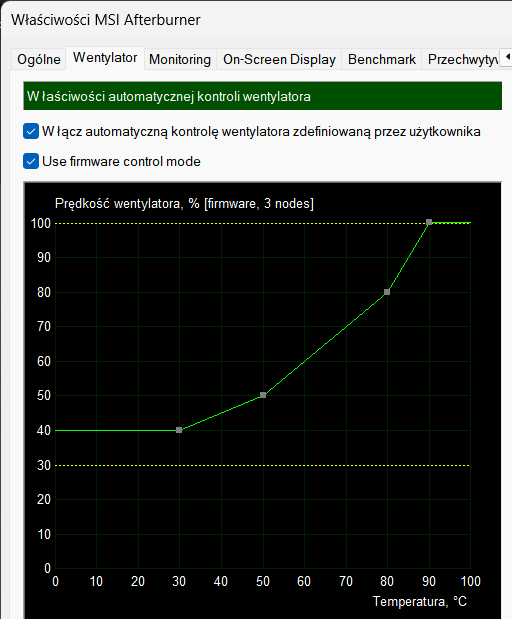This screenshot has height=619, width=512.
Task: Select the fan curve node at 80°C
Action: 387,292
